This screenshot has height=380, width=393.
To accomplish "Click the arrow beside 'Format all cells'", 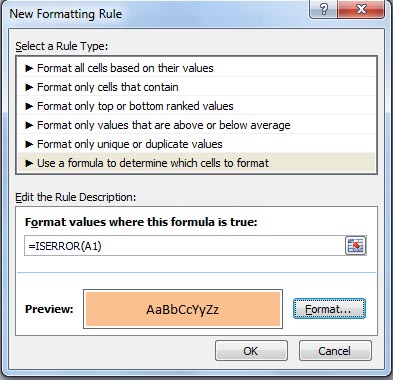I will pos(29,68).
